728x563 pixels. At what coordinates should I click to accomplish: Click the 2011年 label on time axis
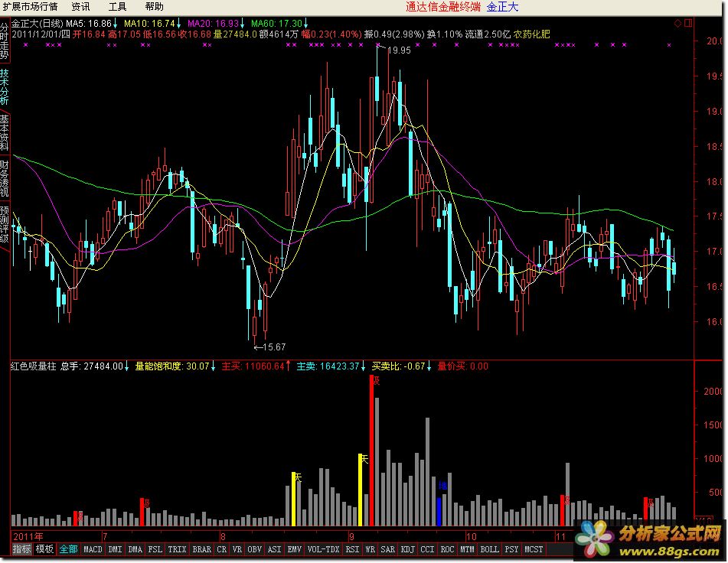click(28, 536)
